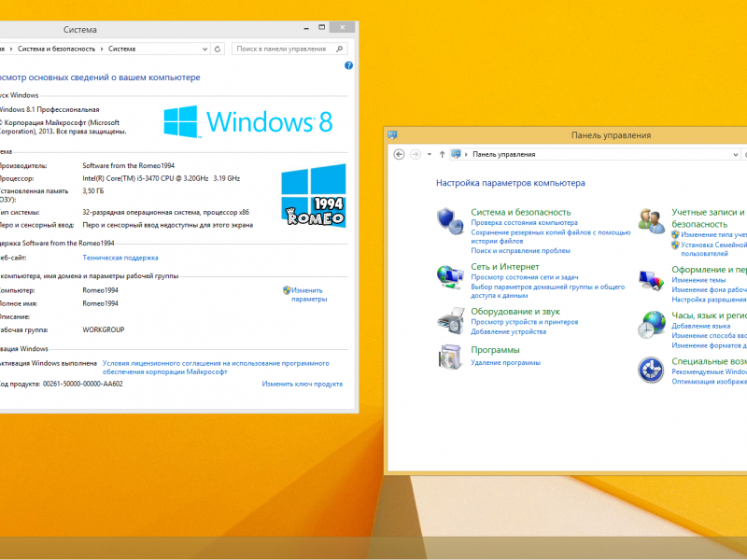Open Network and Internet globe icon
747x560 pixels.
450,276
